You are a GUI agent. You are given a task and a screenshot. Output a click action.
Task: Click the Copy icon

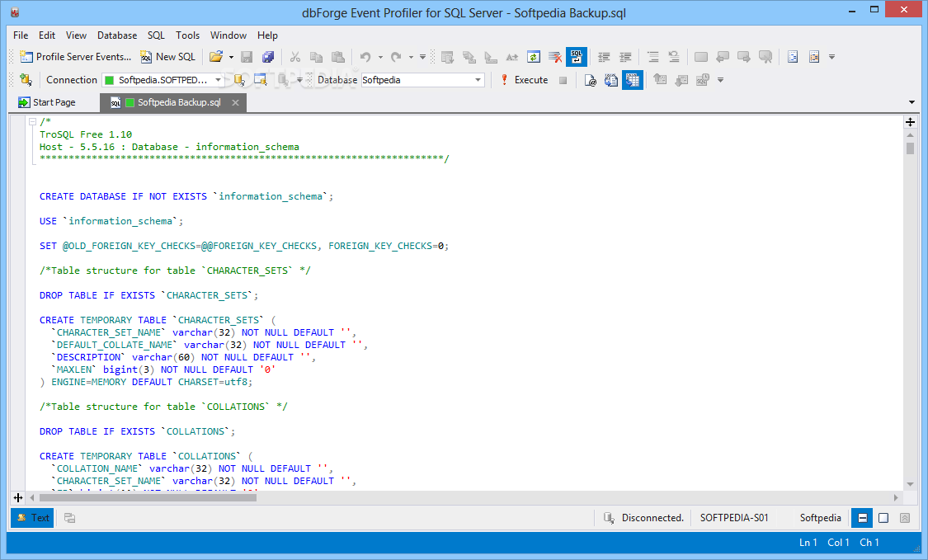tap(316, 57)
